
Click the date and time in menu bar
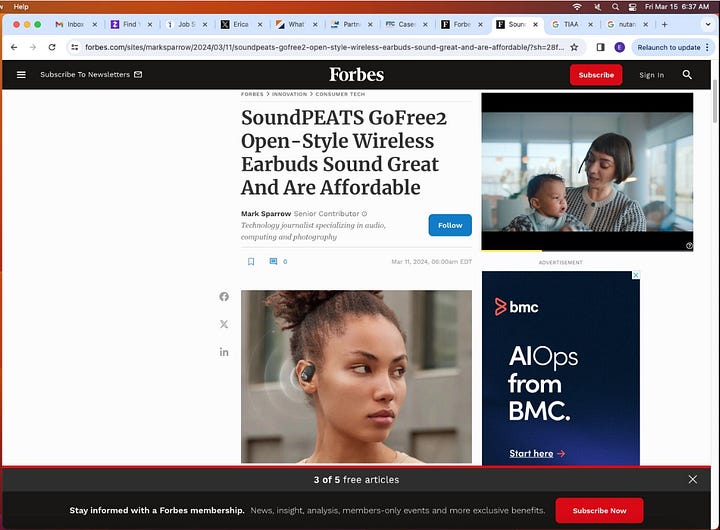[677, 7]
